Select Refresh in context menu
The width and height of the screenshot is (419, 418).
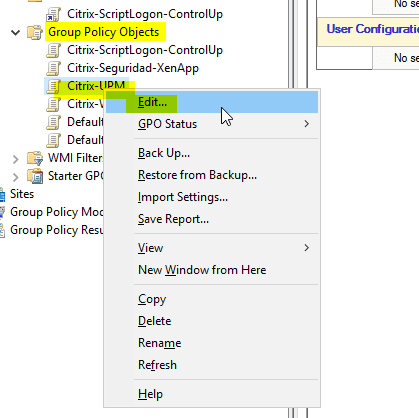(x=212, y=365)
